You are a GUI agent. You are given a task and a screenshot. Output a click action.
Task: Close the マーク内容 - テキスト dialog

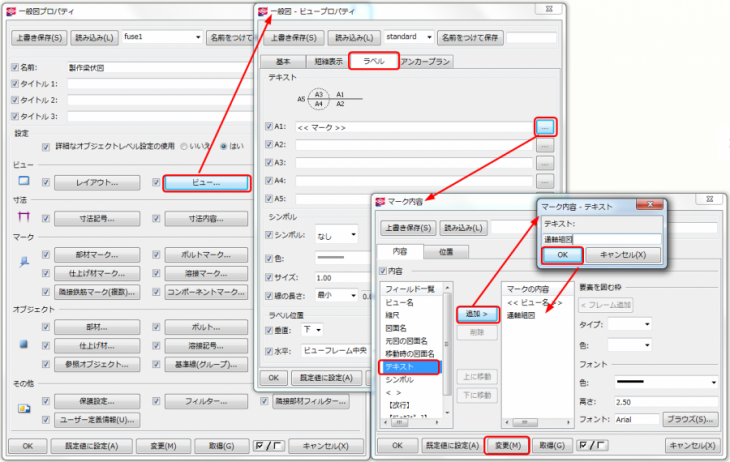(650, 204)
